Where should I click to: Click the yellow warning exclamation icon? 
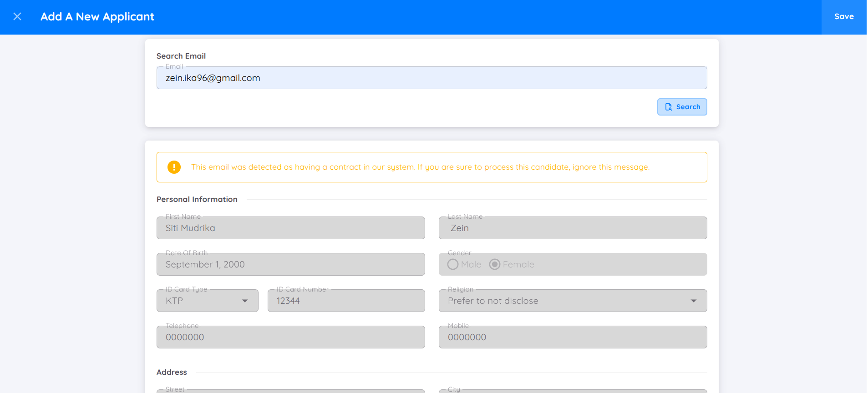click(174, 167)
